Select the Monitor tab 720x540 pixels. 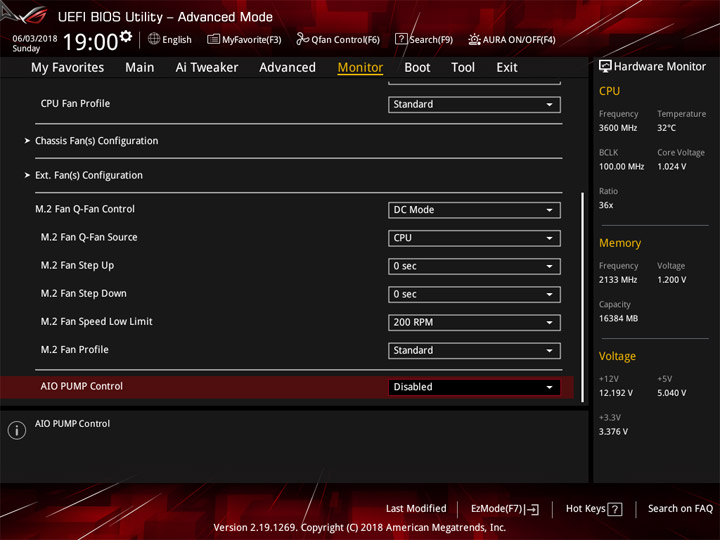tap(360, 68)
